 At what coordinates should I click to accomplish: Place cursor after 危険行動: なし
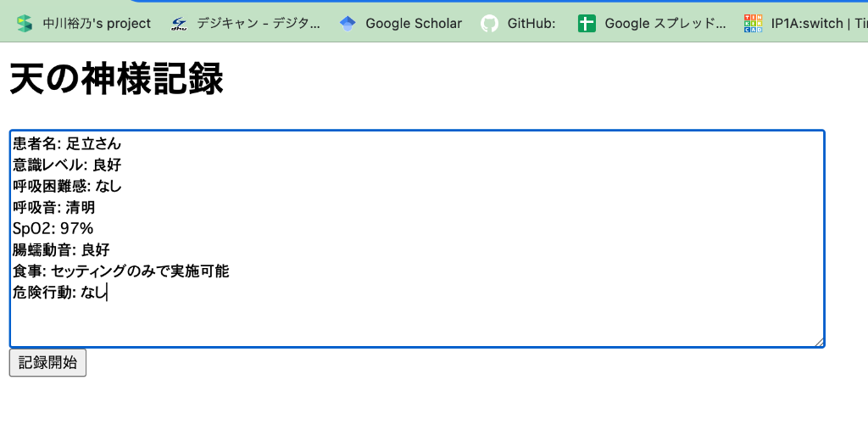tap(107, 293)
